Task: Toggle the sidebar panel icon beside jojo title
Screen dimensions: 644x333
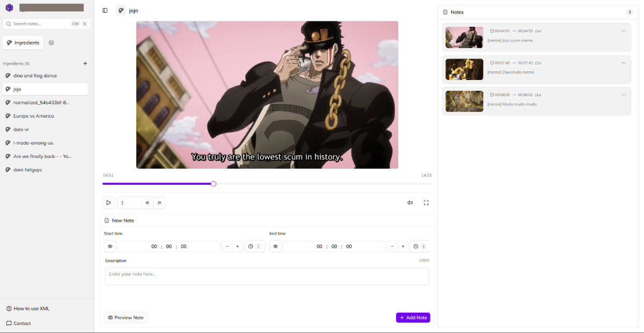Action: pos(105,11)
